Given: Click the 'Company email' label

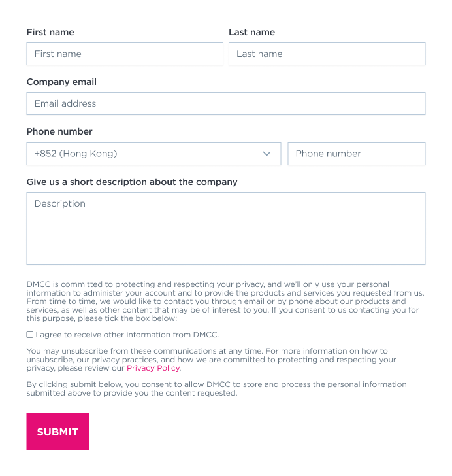Looking at the screenshot, I should pos(61,82).
